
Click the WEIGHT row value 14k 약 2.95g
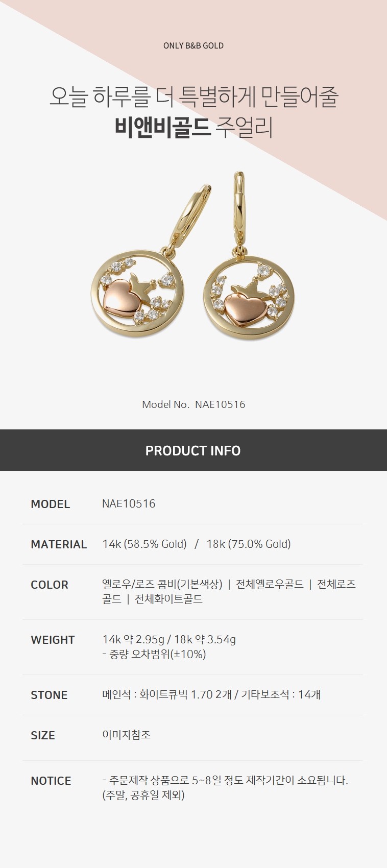pyautogui.click(x=135, y=639)
